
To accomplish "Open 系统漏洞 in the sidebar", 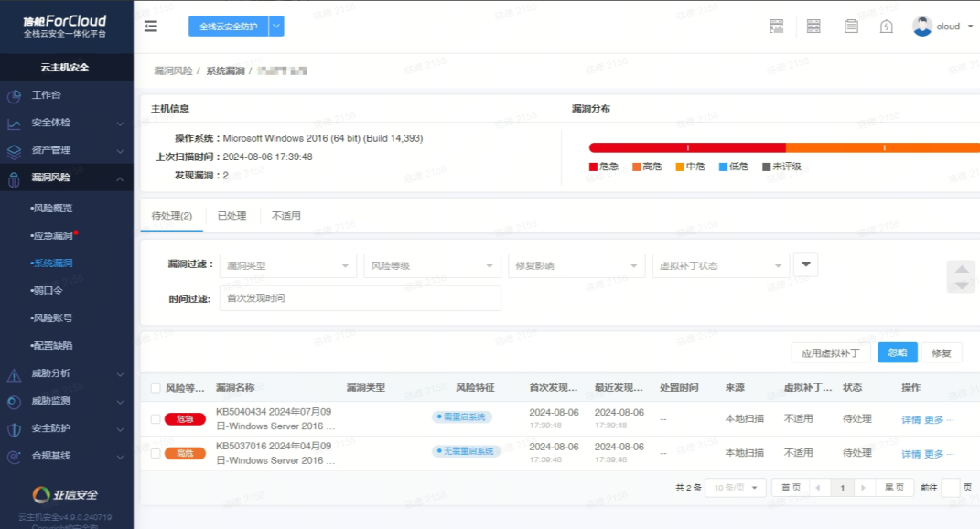I will 53,264.
